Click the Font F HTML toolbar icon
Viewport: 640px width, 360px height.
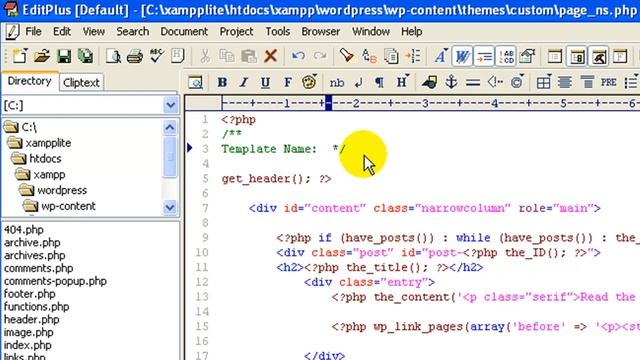[287, 82]
